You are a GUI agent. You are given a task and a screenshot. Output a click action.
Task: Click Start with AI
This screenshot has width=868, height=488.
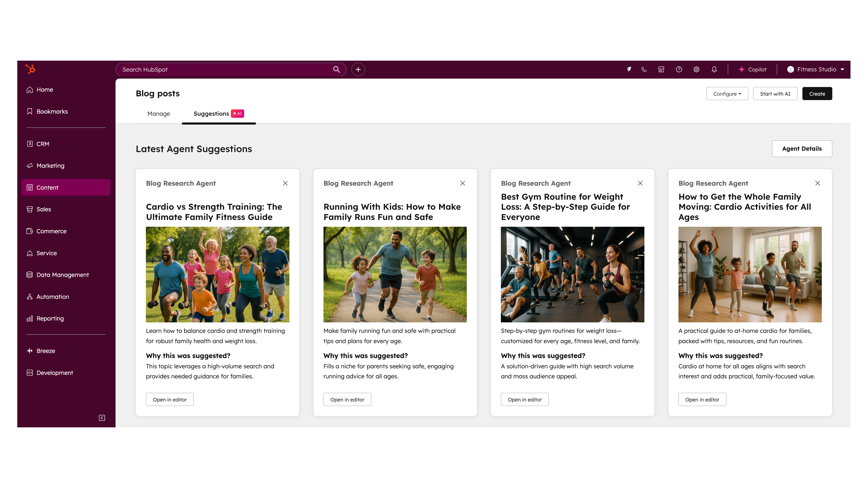click(x=775, y=94)
